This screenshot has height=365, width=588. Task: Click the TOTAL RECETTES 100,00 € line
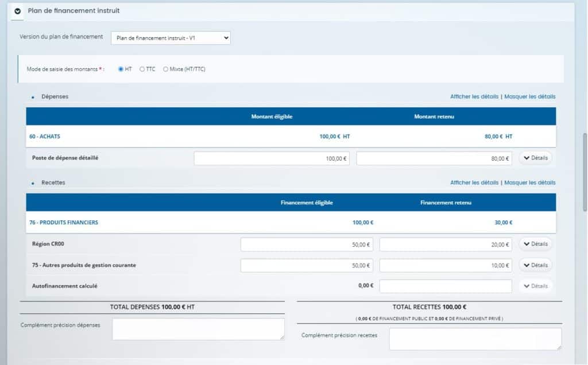tap(430, 307)
